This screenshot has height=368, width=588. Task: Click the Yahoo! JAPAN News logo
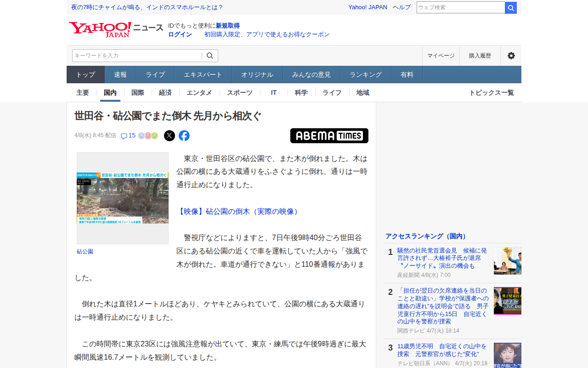[116, 29]
